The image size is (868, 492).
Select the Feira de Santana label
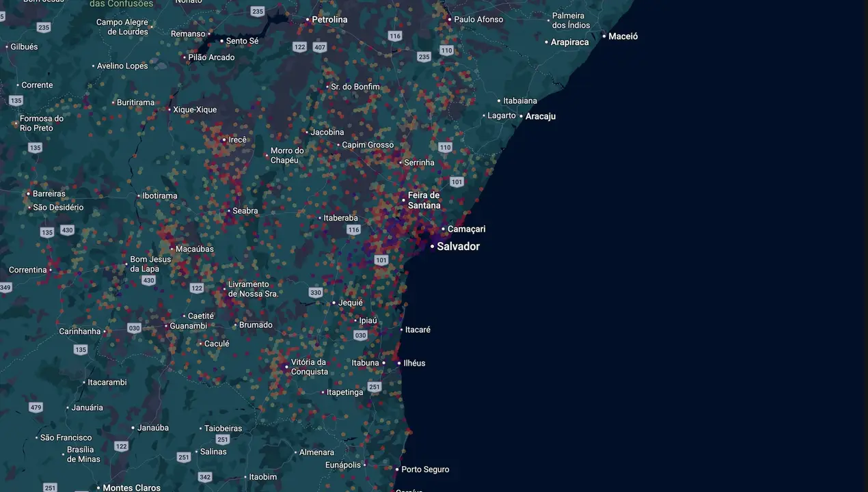coord(424,200)
